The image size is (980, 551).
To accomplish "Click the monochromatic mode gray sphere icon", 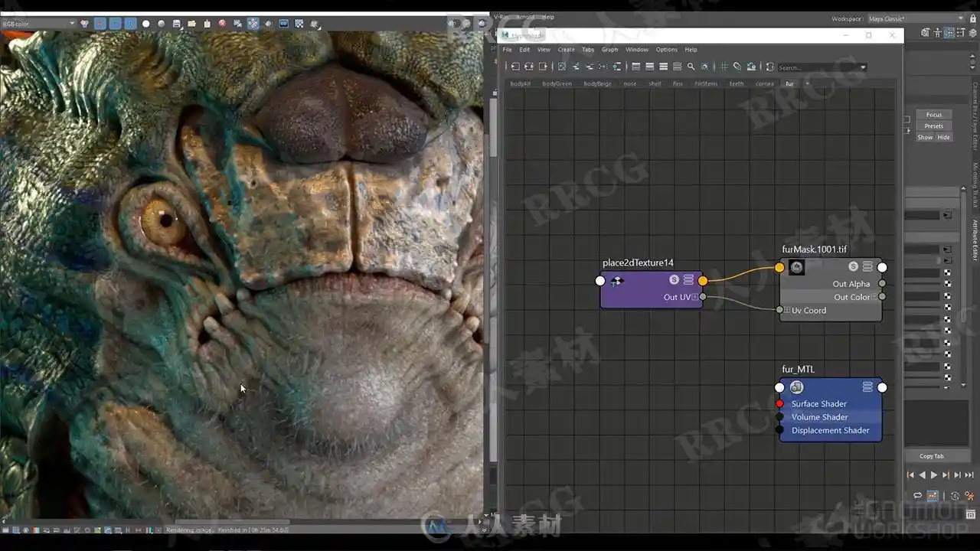I will 162,24.
